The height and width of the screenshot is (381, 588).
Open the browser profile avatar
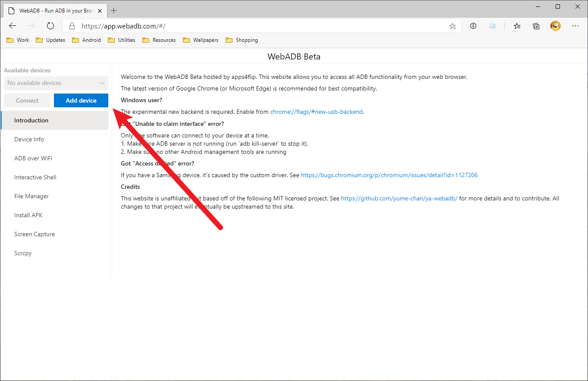[556, 26]
